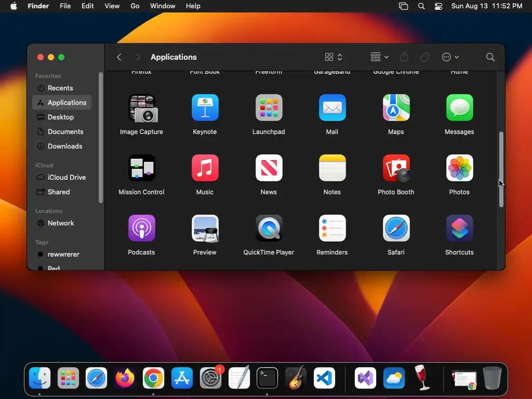
Task: Select the Keynote app icon
Action: [205, 108]
